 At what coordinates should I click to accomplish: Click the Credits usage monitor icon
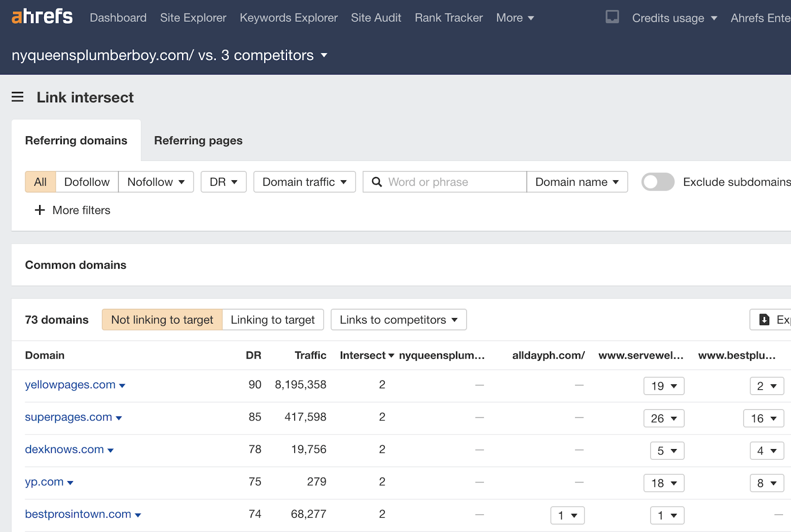[x=612, y=16]
